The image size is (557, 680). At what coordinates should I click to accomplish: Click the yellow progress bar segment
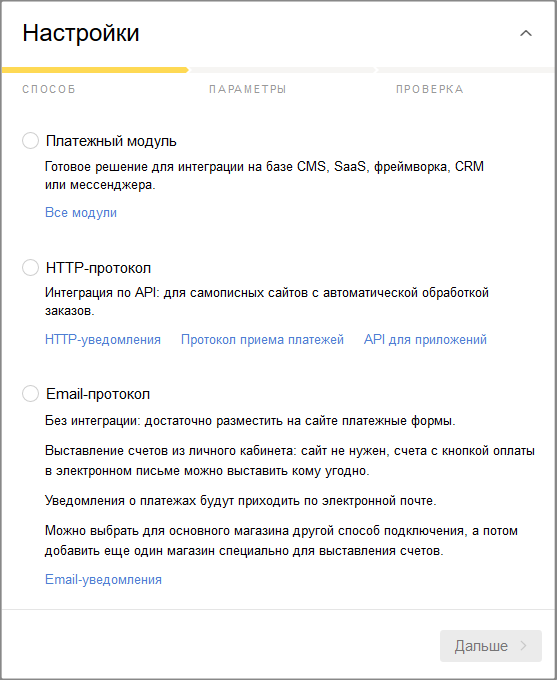tap(95, 70)
